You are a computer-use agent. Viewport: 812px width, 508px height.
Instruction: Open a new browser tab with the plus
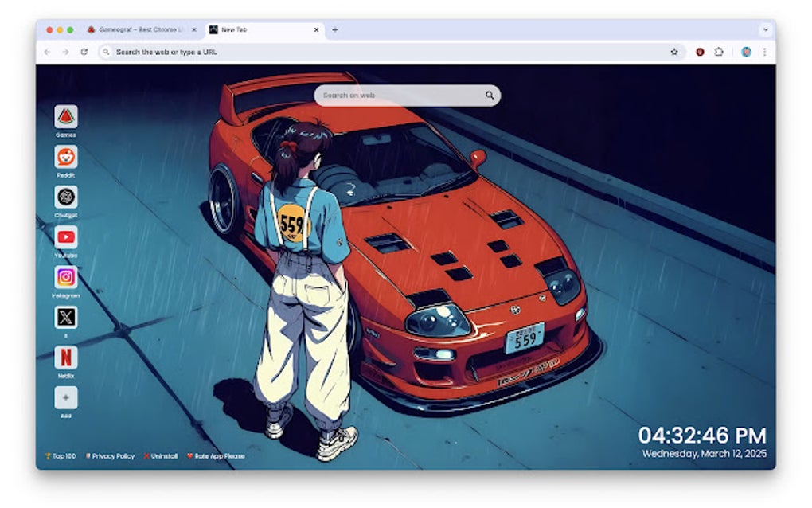click(x=334, y=29)
